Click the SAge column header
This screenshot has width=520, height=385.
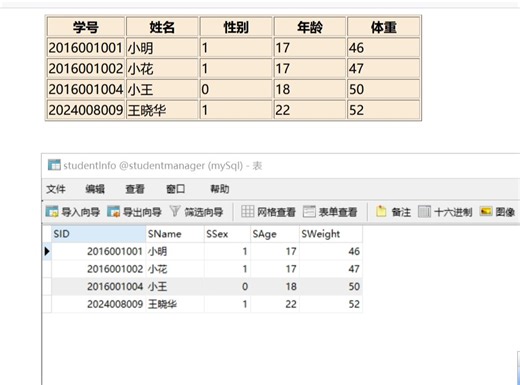point(275,234)
